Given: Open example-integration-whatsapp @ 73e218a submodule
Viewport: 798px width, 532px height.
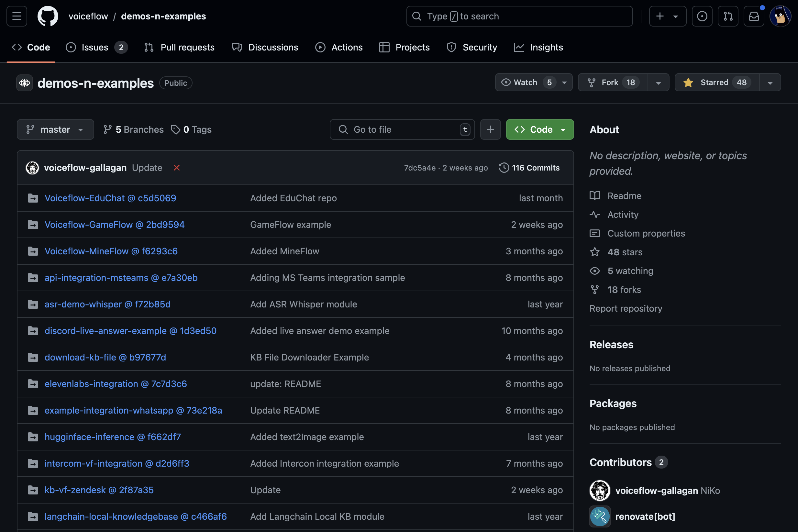Looking at the screenshot, I should 133,410.
